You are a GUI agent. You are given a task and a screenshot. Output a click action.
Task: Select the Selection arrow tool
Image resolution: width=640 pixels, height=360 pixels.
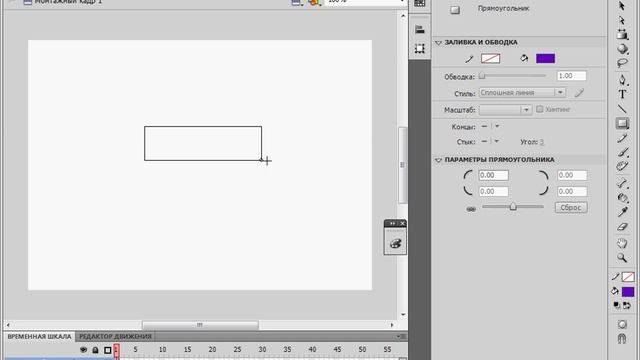[622, 6]
